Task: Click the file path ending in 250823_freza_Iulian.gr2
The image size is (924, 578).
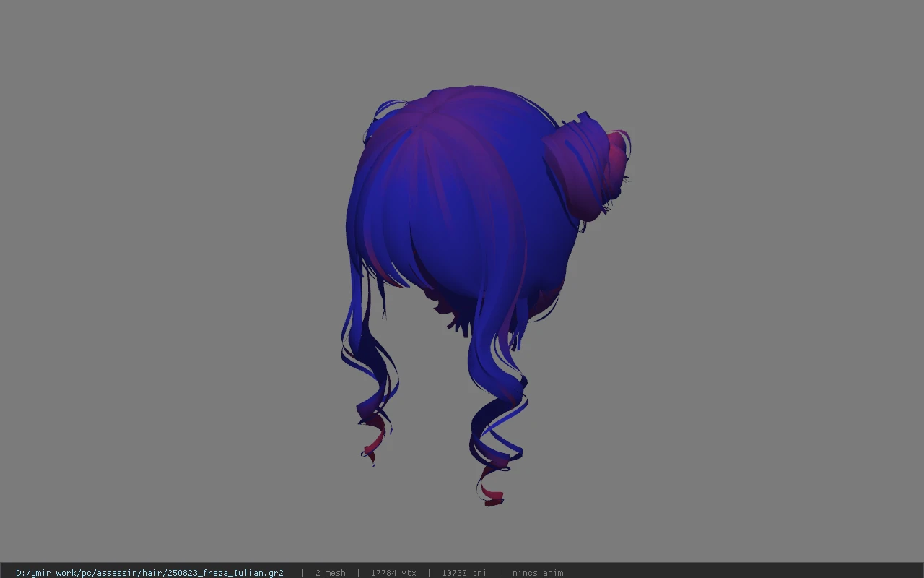Action: 149,573
